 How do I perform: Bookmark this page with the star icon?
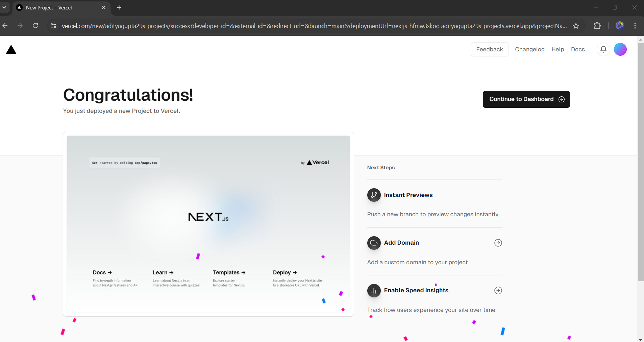(x=576, y=26)
